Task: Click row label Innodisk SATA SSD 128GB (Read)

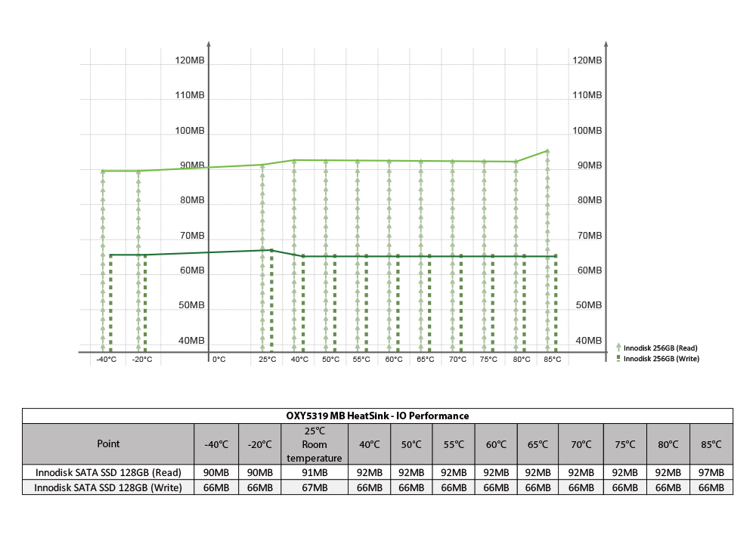Action: 108,472
